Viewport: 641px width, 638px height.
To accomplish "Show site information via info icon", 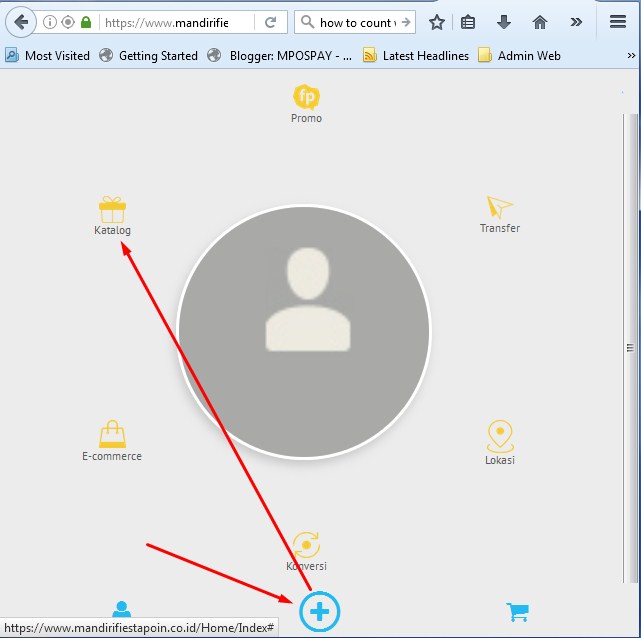I will tap(50, 22).
